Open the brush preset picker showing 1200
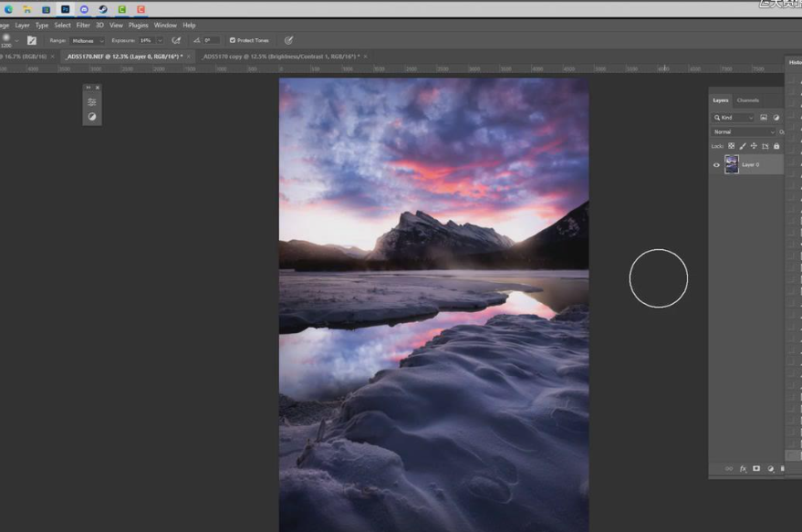802x532 pixels. coord(9,40)
